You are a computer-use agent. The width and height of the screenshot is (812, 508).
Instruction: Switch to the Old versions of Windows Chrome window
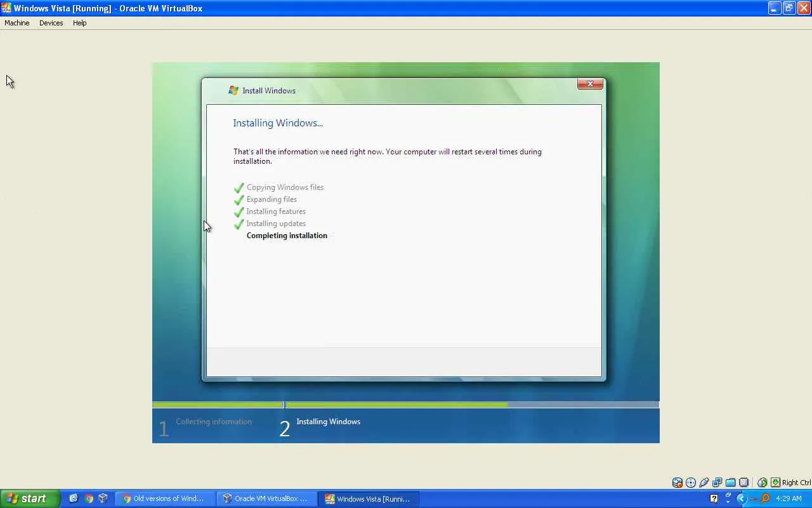pos(165,498)
